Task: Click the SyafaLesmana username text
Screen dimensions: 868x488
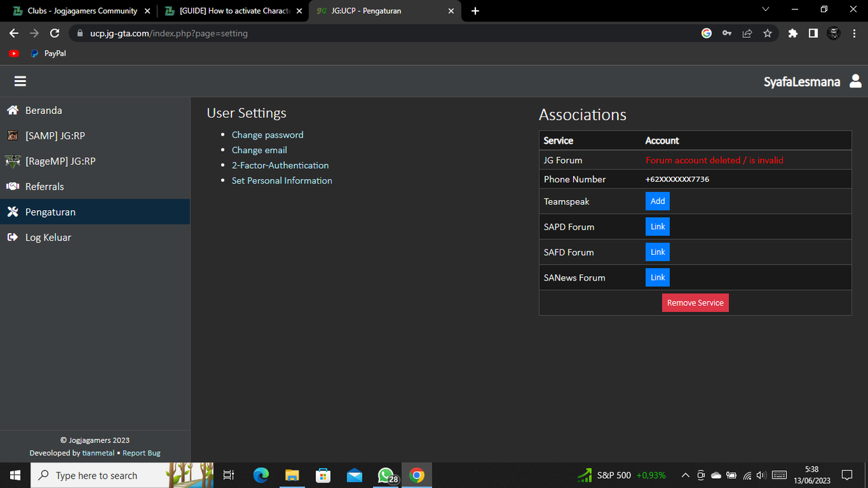Action: (x=802, y=82)
